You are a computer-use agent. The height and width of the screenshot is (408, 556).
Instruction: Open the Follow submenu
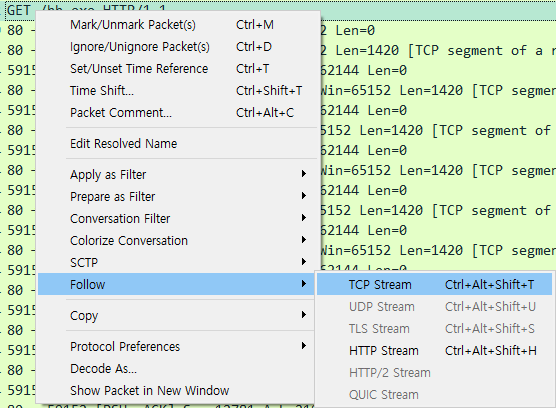[x=176, y=284]
